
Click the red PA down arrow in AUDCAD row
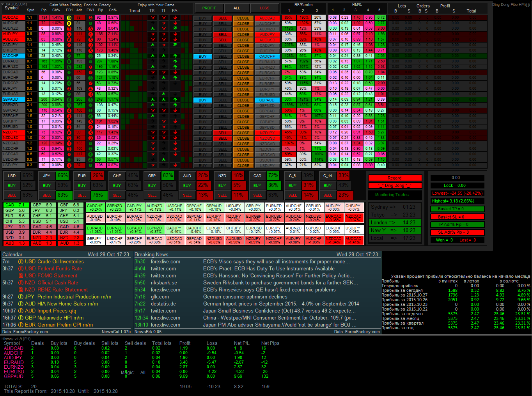(x=175, y=18)
